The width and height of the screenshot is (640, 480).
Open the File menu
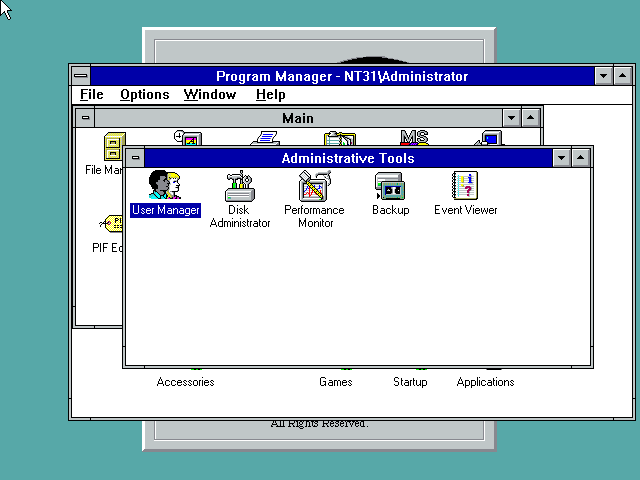point(91,94)
